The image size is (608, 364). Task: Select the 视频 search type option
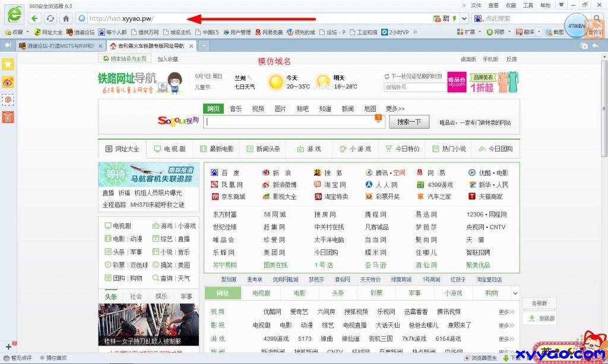pyautogui.click(x=258, y=109)
